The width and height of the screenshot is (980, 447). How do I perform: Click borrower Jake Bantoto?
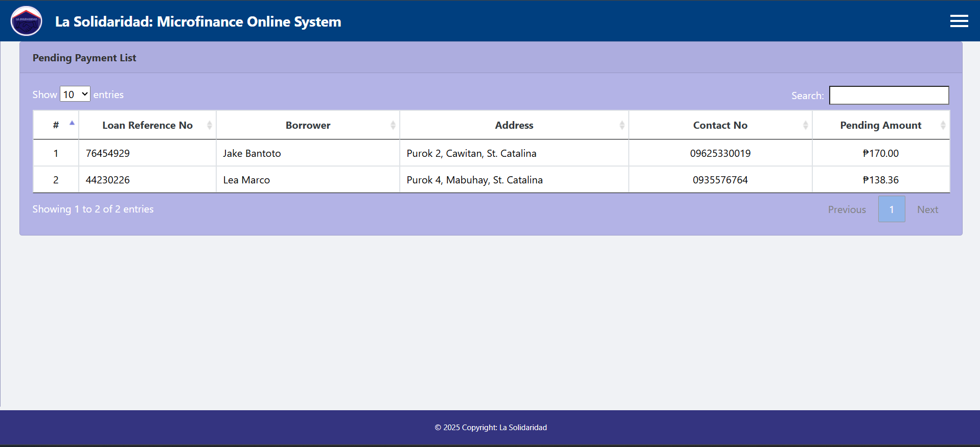coord(252,153)
